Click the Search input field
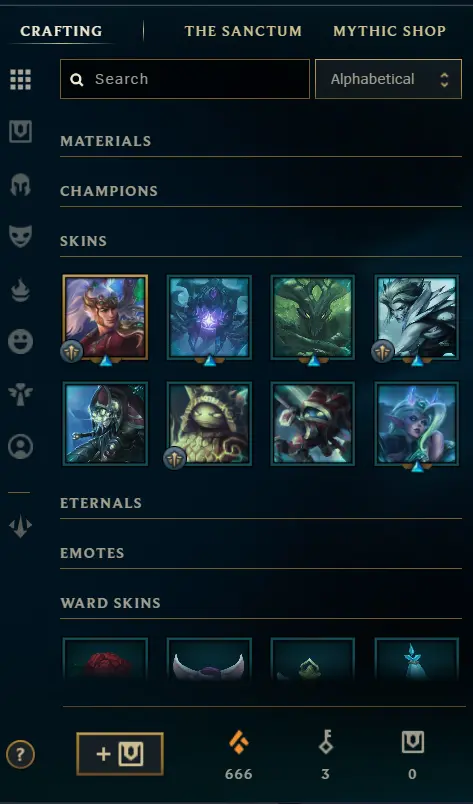473x804 pixels. pos(185,79)
